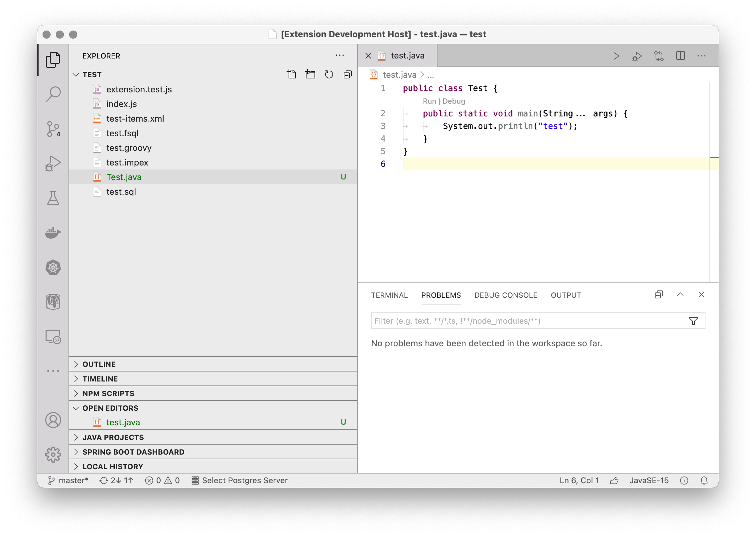756x537 pixels.
Task: Expand the OUTLINE section
Action: (x=99, y=364)
